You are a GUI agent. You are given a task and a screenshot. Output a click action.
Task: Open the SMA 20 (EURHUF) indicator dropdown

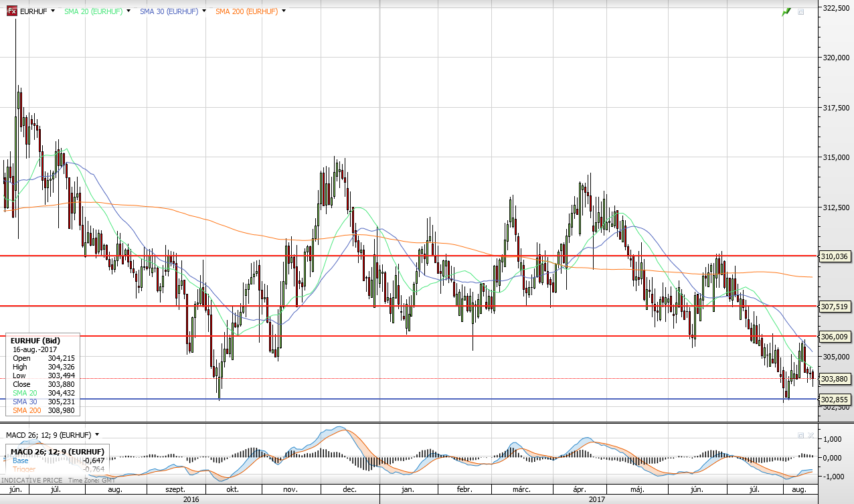pyautogui.click(x=127, y=11)
